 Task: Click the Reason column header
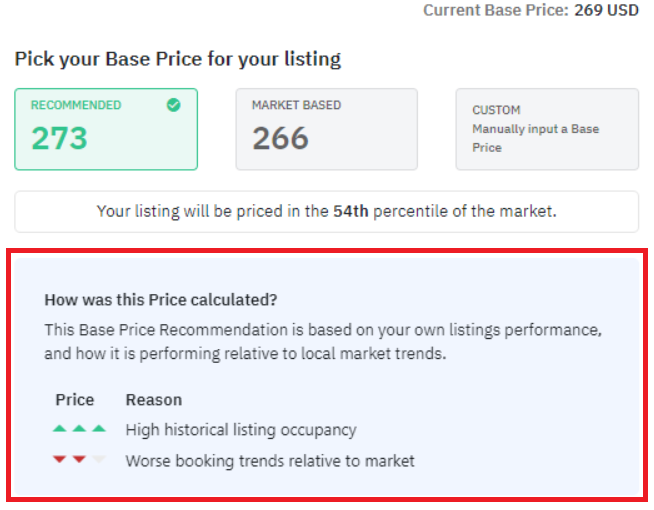click(x=154, y=400)
